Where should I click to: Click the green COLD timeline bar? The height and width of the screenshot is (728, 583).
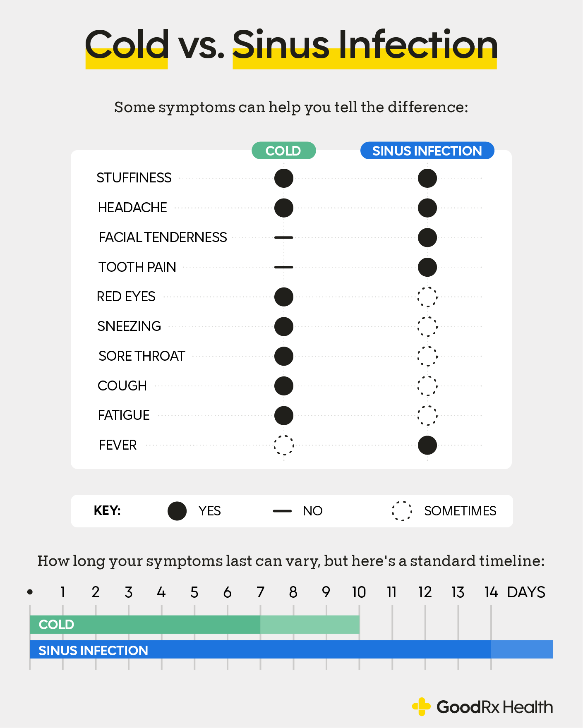(194, 624)
